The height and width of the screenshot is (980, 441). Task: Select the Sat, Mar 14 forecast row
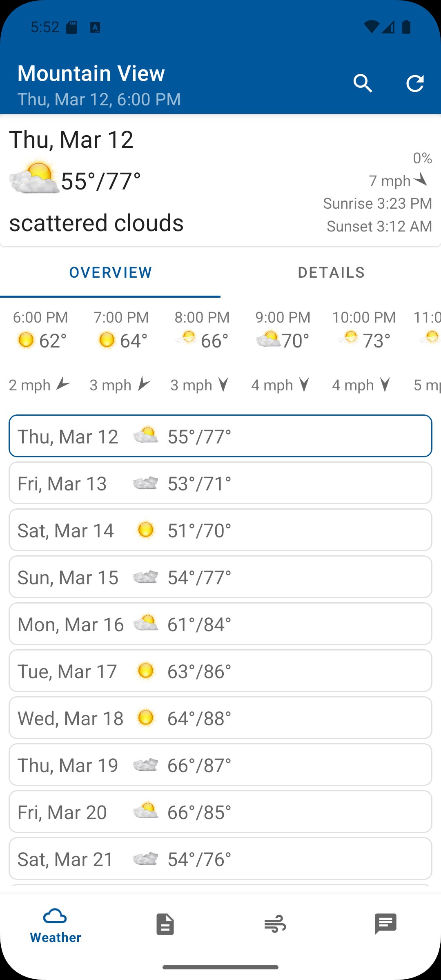click(x=220, y=530)
